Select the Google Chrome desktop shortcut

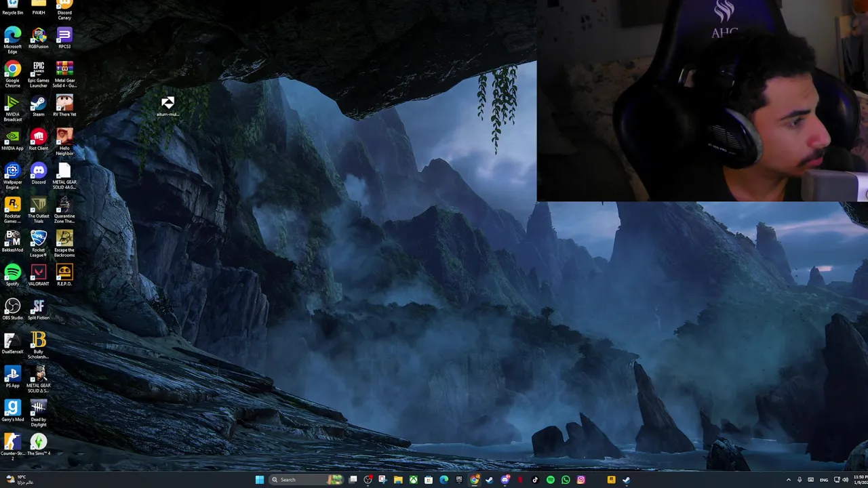(12, 74)
